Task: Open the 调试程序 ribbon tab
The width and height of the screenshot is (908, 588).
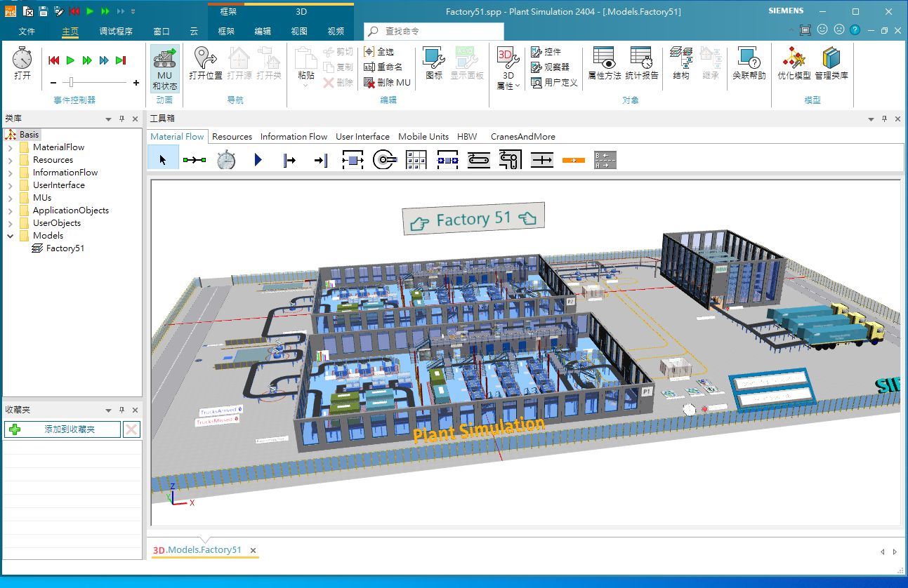Action: click(116, 32)
